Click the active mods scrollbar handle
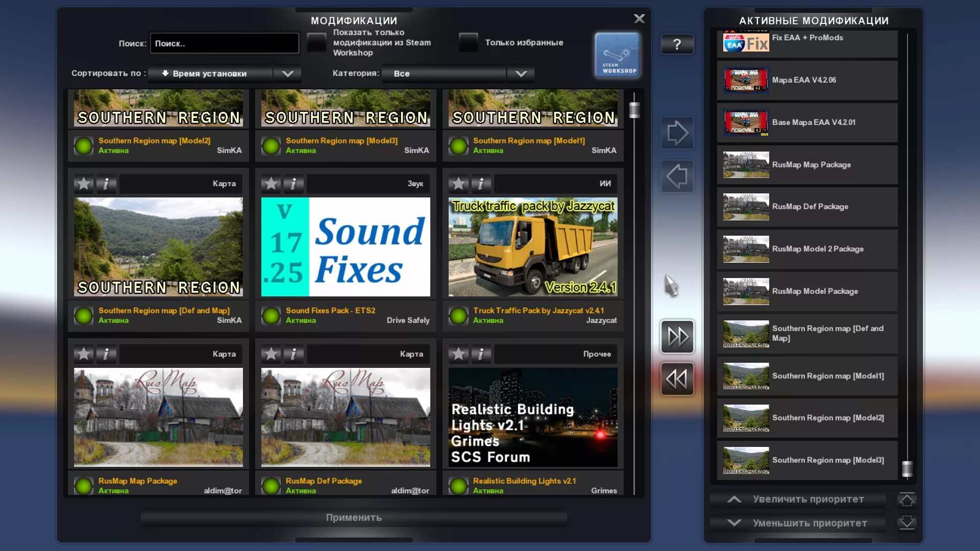The width and height of the screenshot is (980, 551). [907, 469]
